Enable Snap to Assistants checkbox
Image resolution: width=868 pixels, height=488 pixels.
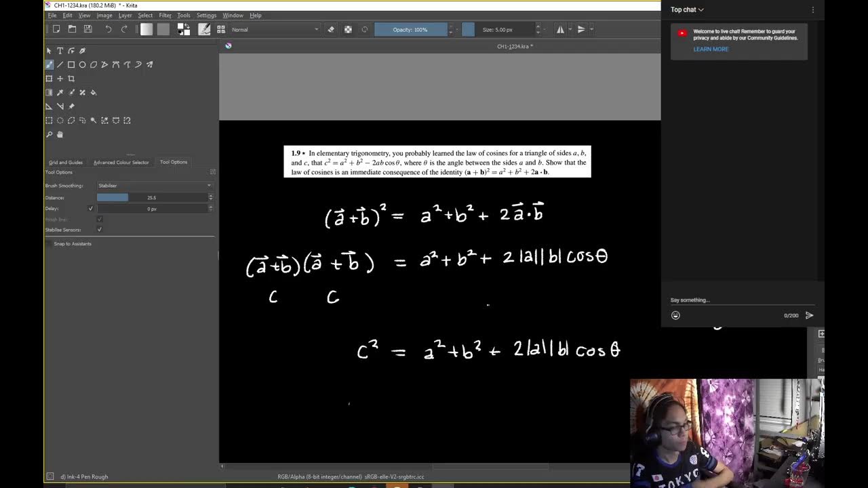(x=49, y=244)
